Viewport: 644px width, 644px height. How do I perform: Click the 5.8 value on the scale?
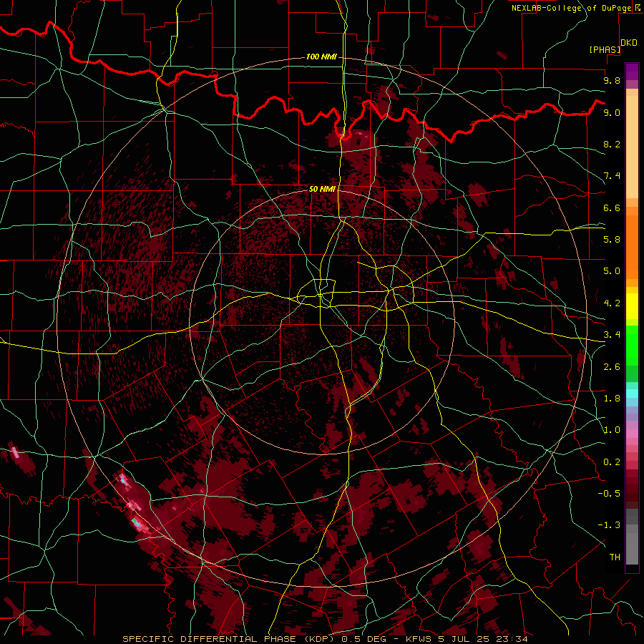[x=612, y=240]
